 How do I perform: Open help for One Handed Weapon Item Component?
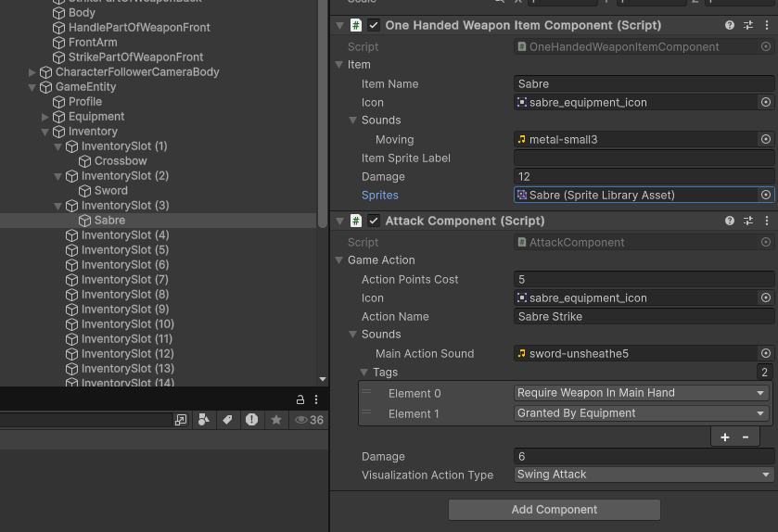pyautogui.click(x=730, y=25)
